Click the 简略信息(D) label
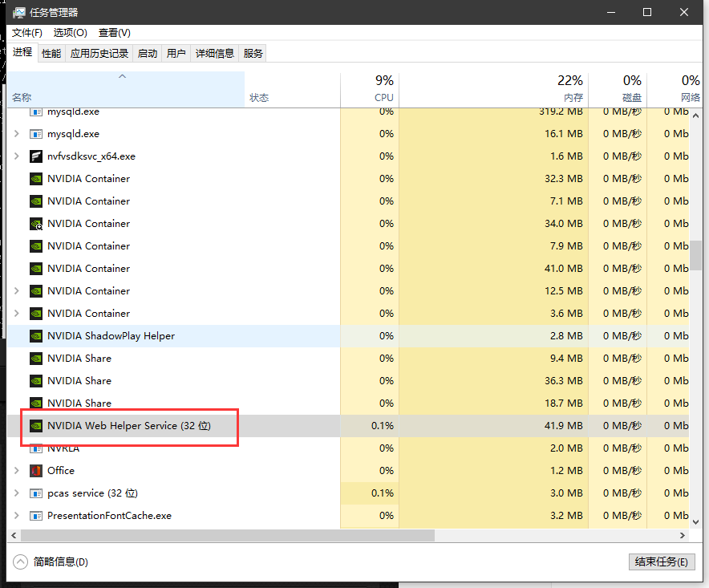The height and width of the screenshot is (588, 709). 61,562
